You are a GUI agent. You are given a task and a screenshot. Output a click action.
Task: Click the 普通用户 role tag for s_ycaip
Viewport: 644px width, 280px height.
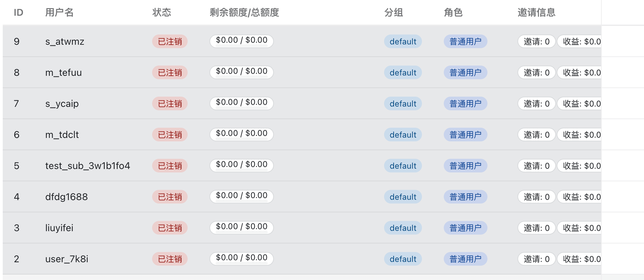pos(465,104)
